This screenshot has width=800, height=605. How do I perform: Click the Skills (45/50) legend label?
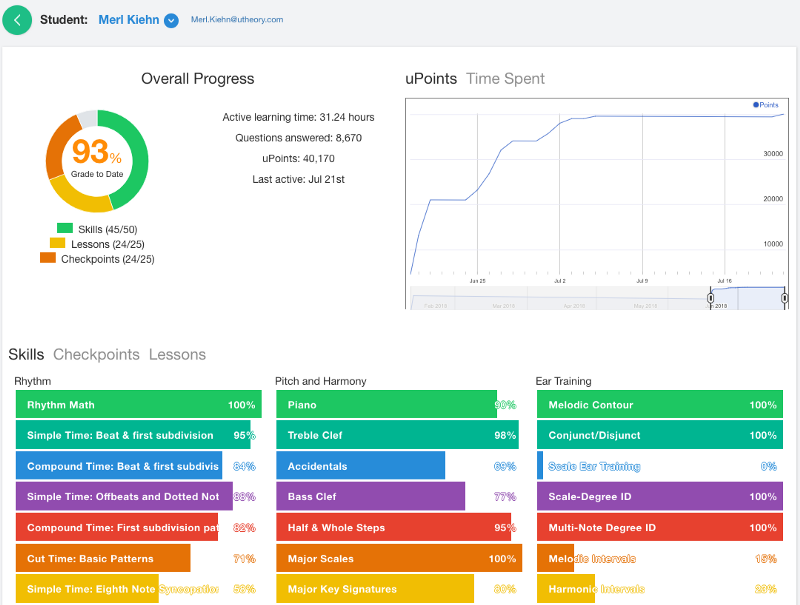coord(108,229)
